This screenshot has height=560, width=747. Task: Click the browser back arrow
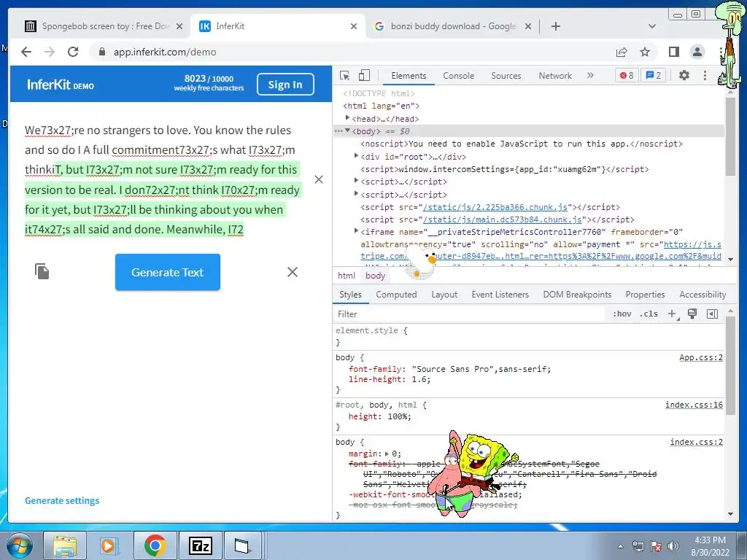click(x=26, y=52)
